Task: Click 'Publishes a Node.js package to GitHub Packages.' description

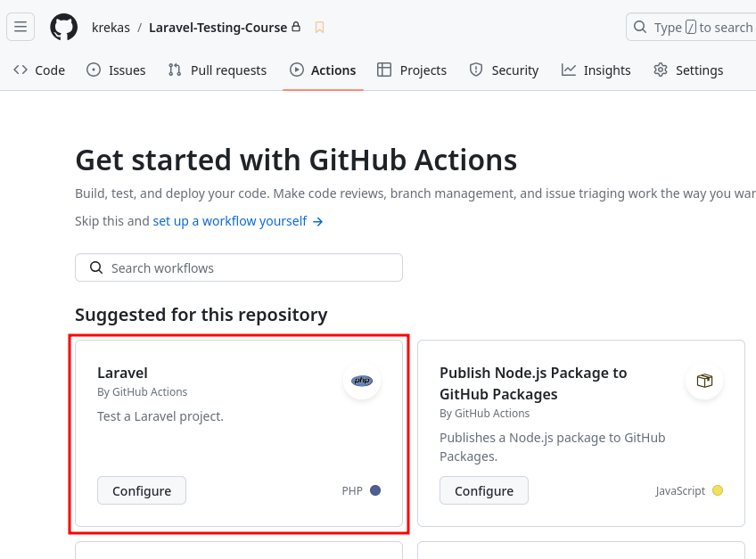Action: [x=553, y=447]
